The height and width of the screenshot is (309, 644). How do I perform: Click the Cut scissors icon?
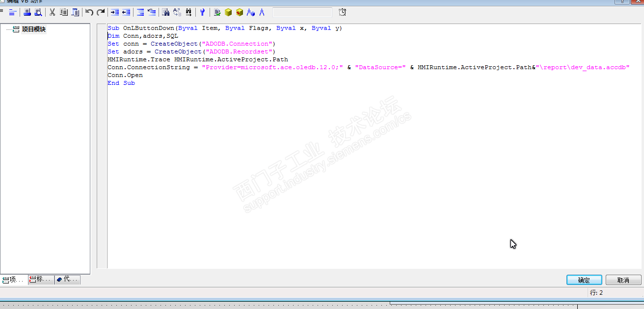click(52, 12)
